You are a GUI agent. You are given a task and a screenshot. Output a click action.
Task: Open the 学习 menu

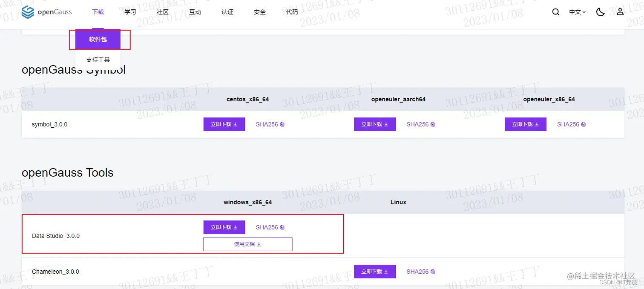(130, 12)
